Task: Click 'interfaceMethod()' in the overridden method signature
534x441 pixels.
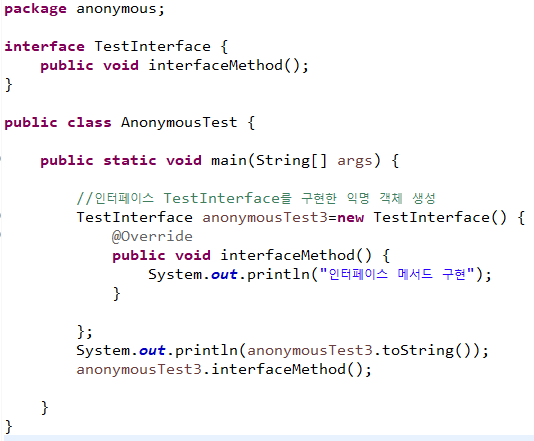Action: (x=296, y=255)
